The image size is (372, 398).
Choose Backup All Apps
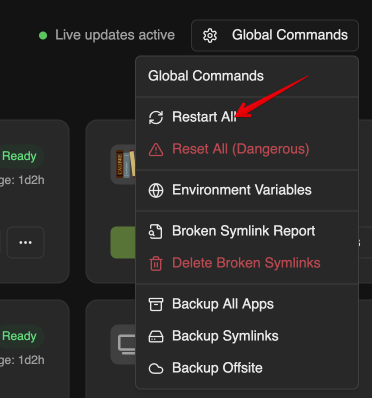[247, 304]
